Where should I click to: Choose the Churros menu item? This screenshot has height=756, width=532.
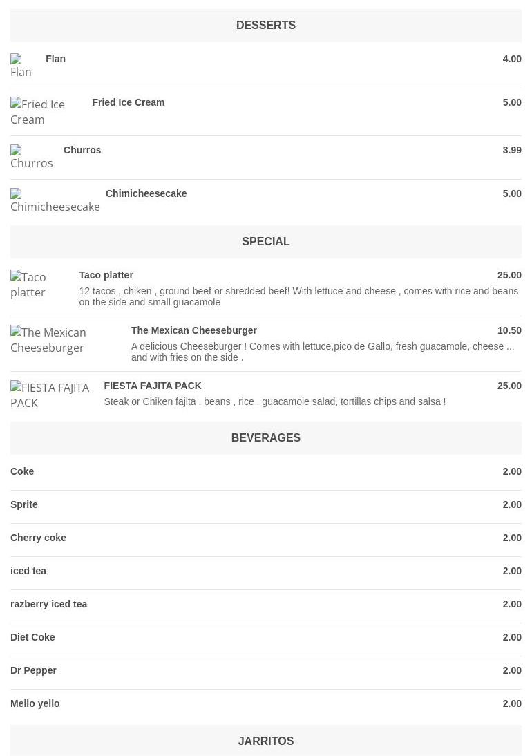[x=82, y=150]
